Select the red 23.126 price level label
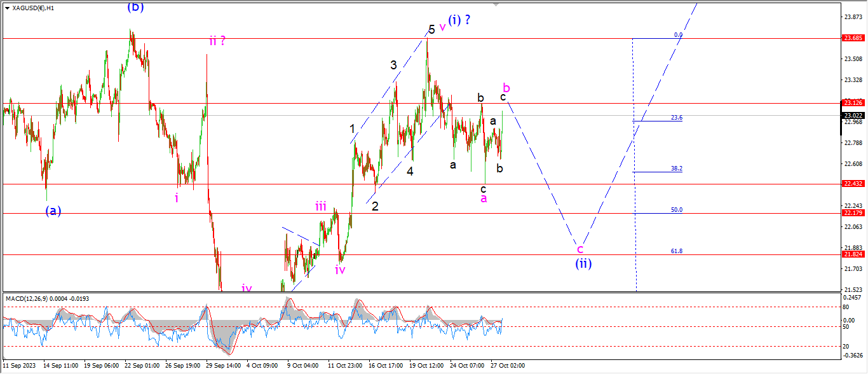 point(852,102)
